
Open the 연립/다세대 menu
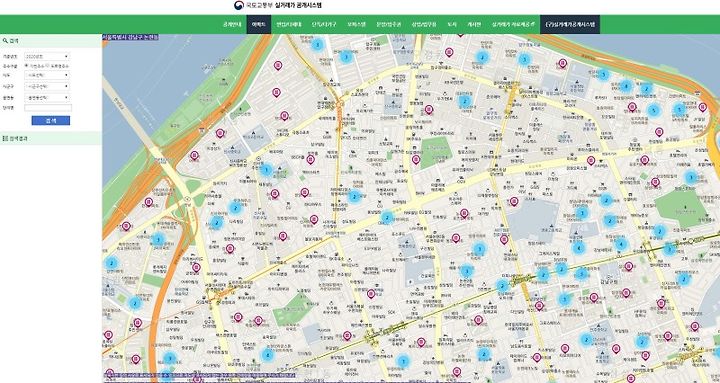coord(288,24)
